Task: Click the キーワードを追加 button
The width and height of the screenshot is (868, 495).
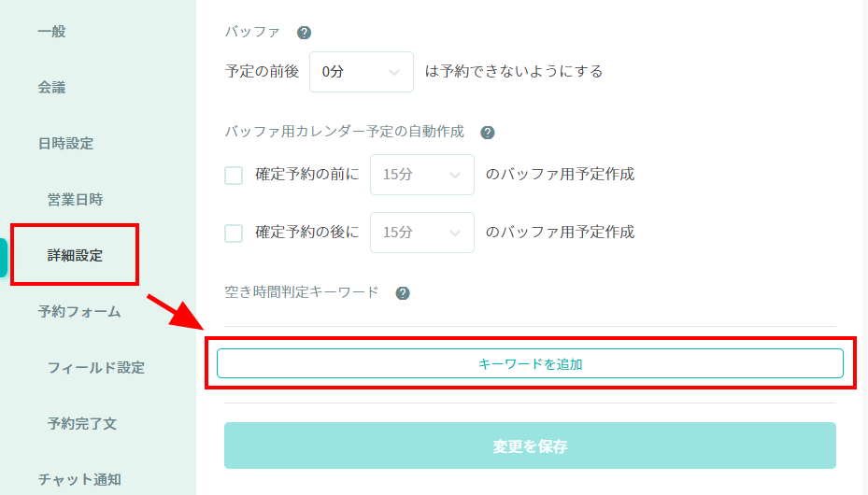Action: click(530, 364)
